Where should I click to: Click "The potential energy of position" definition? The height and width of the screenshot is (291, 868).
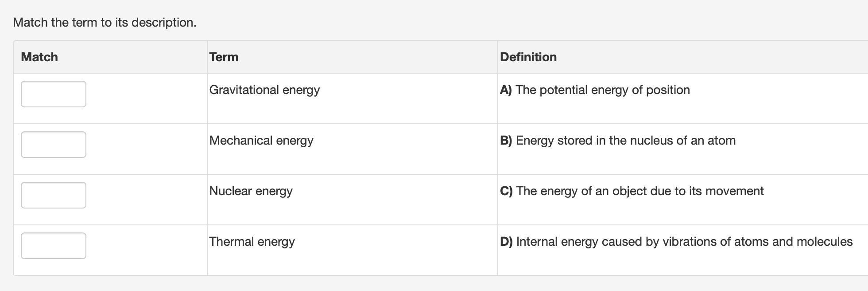click(603, 90)
